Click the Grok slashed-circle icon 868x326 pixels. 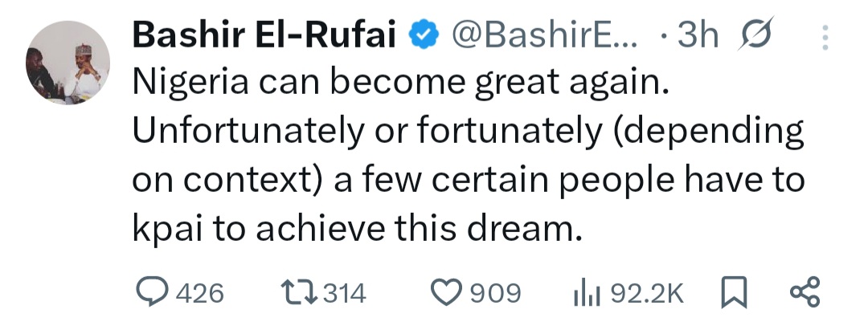[x=755, y=35]
